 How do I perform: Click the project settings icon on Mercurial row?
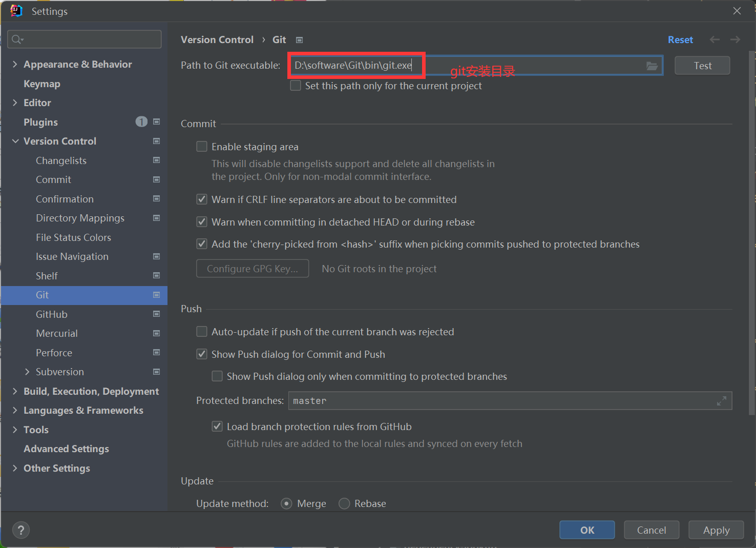[157, 333]
